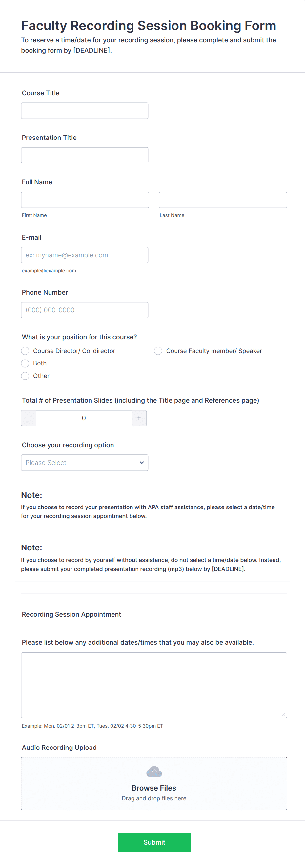Click the dropdown chevron on recording option
This screenshot has width=305, height=868.
(141, 463)
